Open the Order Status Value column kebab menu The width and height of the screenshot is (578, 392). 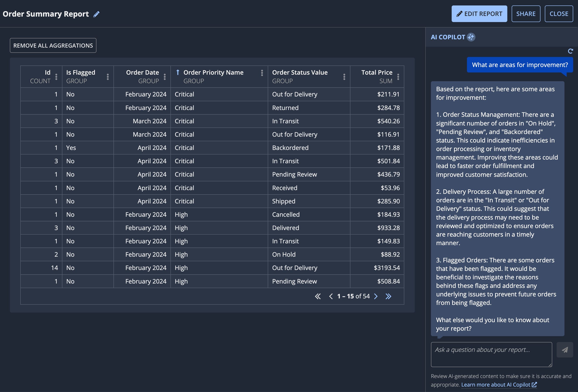click(x=344, y=77)
